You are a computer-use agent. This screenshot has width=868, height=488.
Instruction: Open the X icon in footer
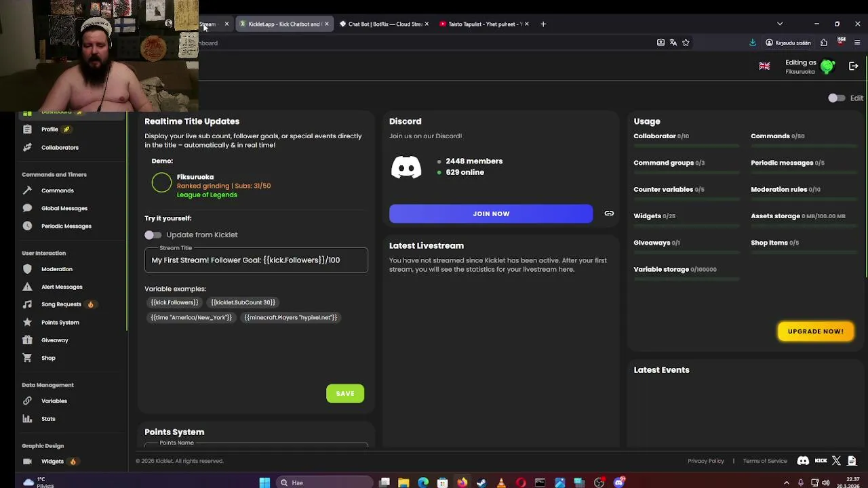[x=836, y=461]
